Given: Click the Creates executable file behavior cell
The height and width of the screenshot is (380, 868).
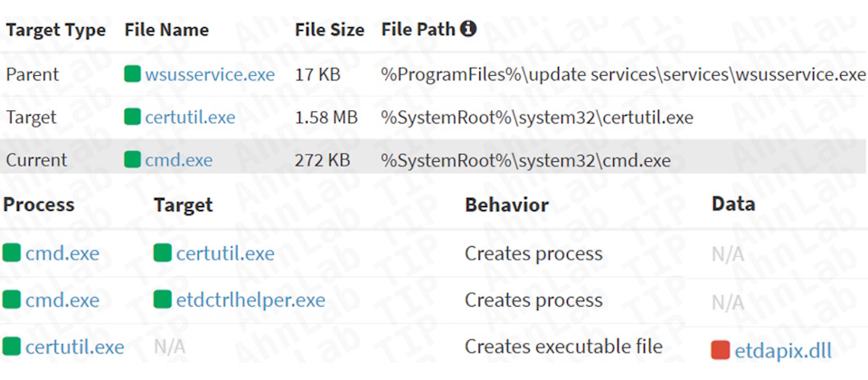Looking at the screenshot, I should pos(563,347).
